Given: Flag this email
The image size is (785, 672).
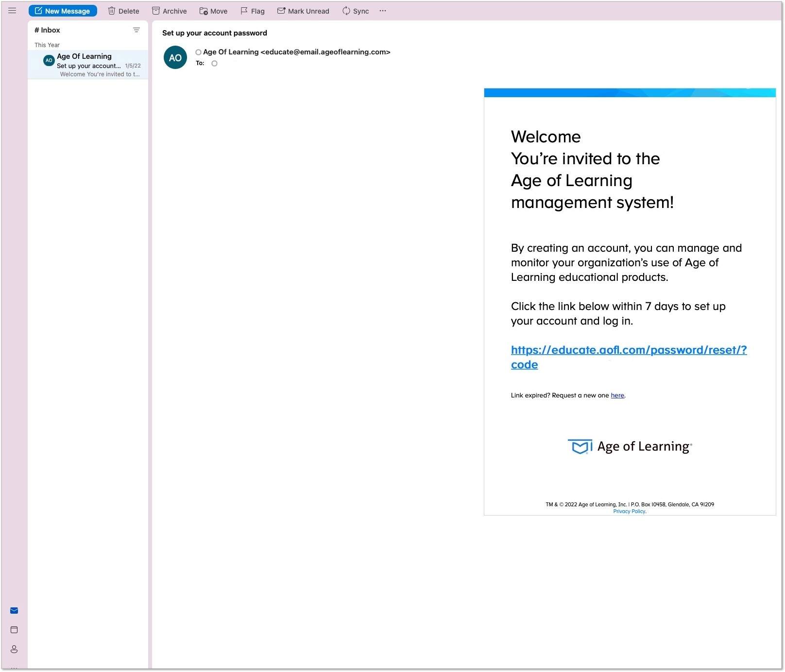Looking at the screenshot, I should click(x=253, y=11).
